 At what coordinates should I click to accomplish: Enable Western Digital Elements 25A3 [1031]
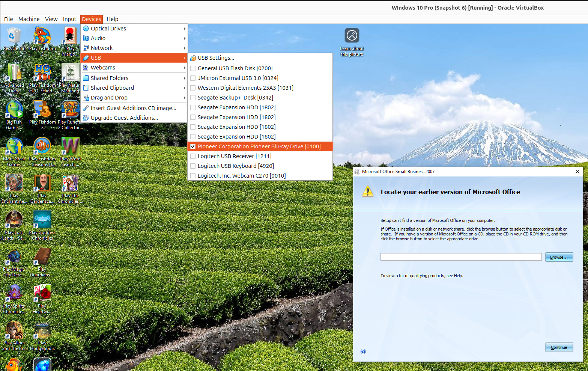click(260, 88)
